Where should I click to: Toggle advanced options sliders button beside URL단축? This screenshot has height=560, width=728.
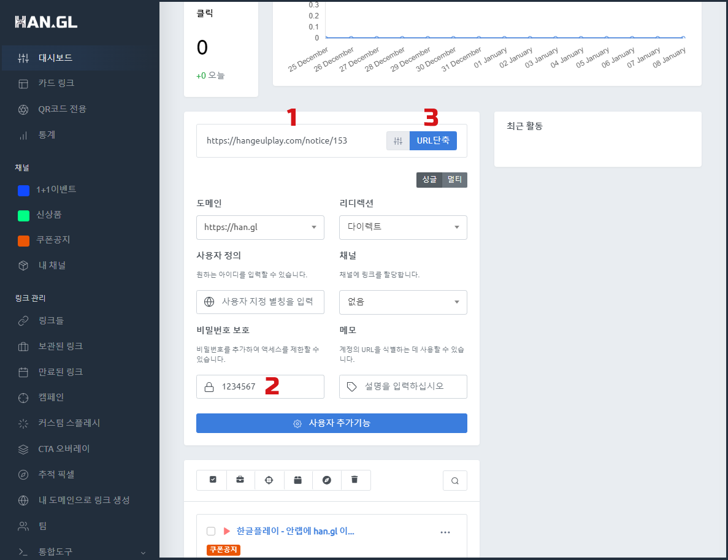pyautogui.click(x=398, y=140)
